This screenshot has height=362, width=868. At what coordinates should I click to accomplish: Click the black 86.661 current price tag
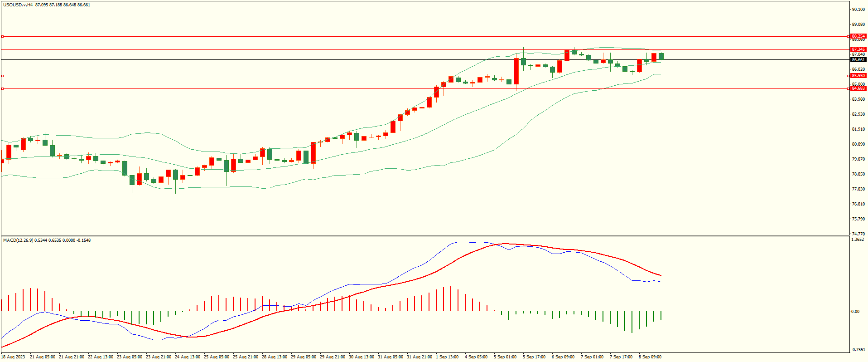click(x=858, y=60)
